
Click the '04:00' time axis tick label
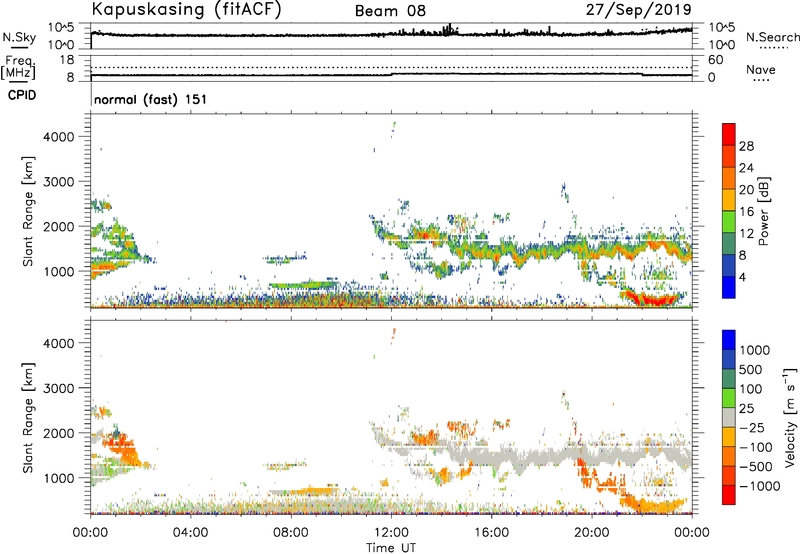click(191, 533)
